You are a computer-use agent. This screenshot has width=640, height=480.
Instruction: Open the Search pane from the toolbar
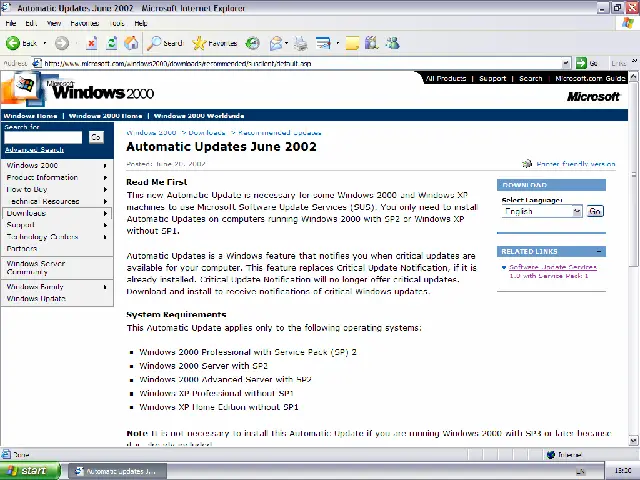coord(164,43)
